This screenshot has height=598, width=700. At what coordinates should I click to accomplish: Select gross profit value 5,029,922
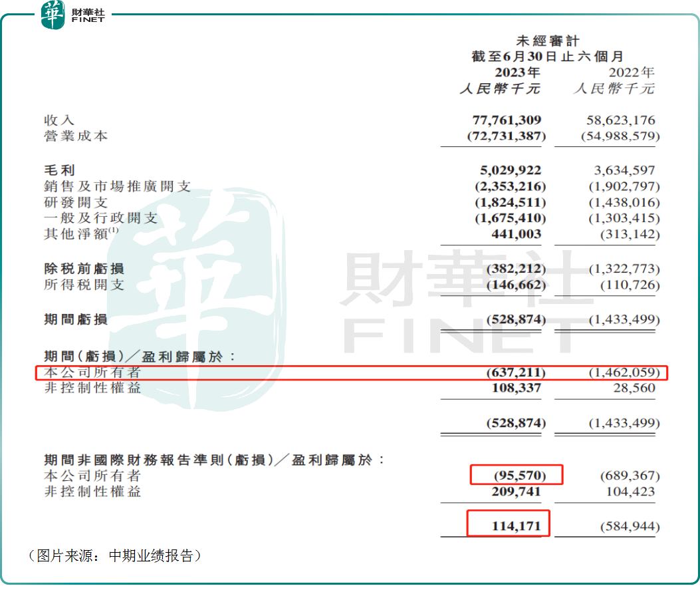[x=511, y=170]
